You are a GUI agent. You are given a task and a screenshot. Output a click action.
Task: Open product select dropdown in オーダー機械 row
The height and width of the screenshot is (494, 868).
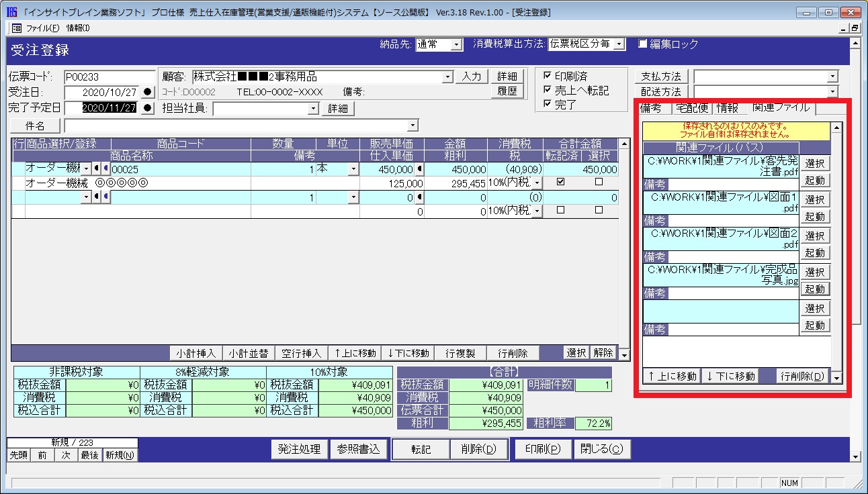coord(85,169)
